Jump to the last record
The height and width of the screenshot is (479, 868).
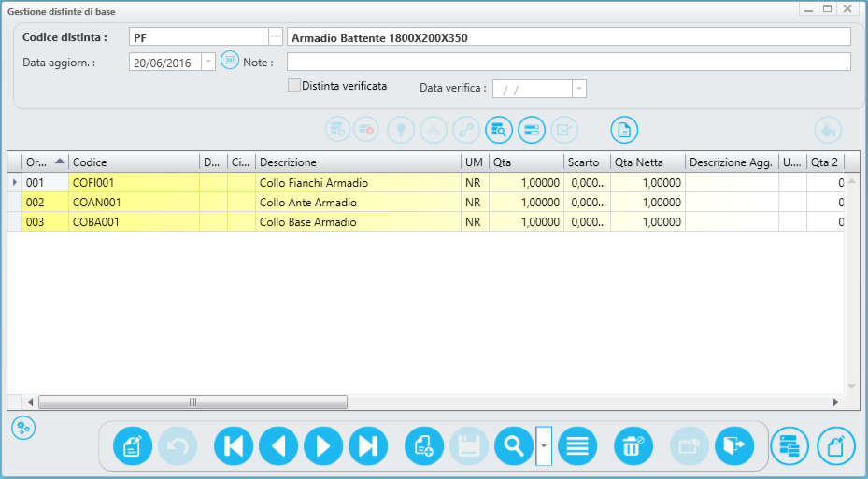(x=368, y=446)
